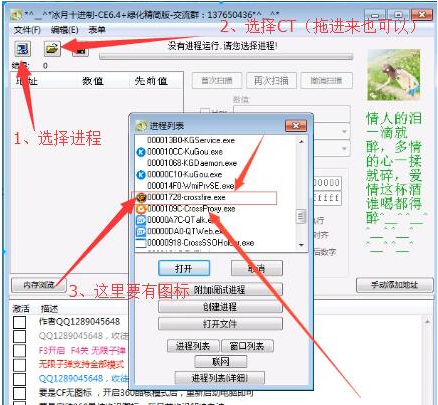Viewport: 438px width, 405px height.
Task: Click the select process computer icon
Action: [x=23, y=49]
